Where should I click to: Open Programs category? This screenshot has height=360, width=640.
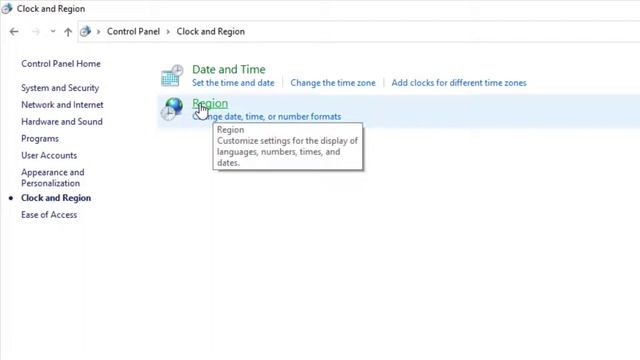tap(40, 138)
